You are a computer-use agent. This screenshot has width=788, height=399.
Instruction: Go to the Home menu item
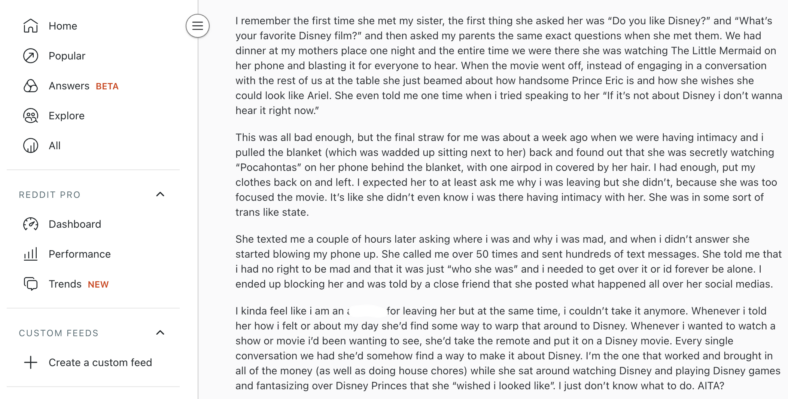coord(63,26)
